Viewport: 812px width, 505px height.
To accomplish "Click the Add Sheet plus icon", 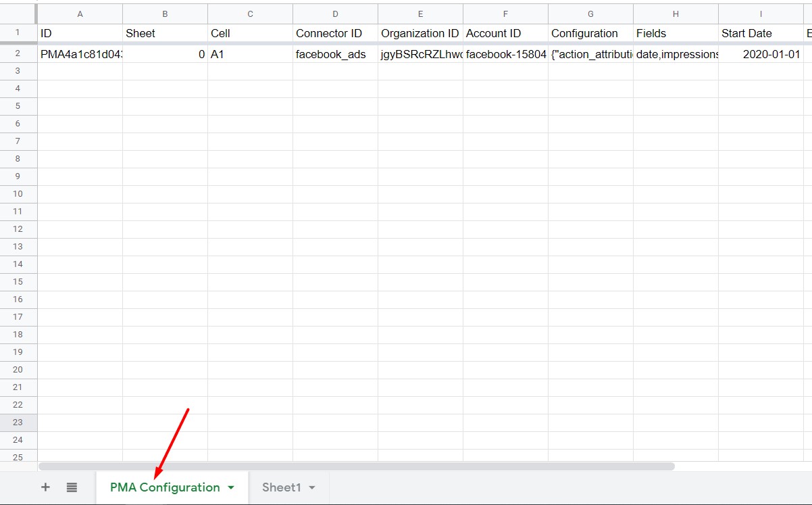I will [x=45, y=487].
